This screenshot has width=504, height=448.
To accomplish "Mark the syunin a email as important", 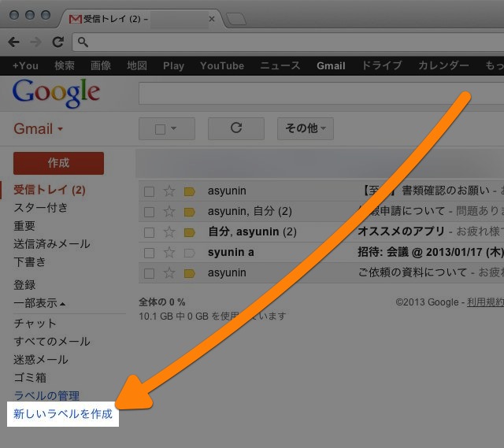I will 190,254.
